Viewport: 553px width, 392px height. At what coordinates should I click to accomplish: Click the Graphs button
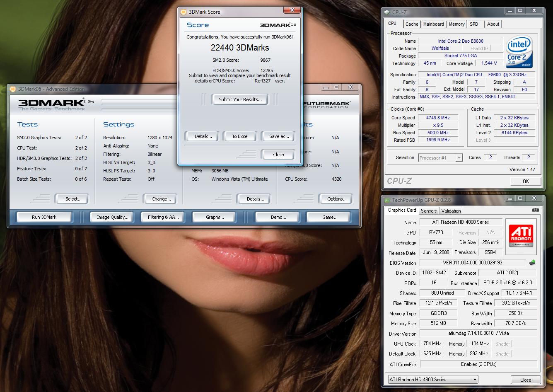(x=215, y=217)
